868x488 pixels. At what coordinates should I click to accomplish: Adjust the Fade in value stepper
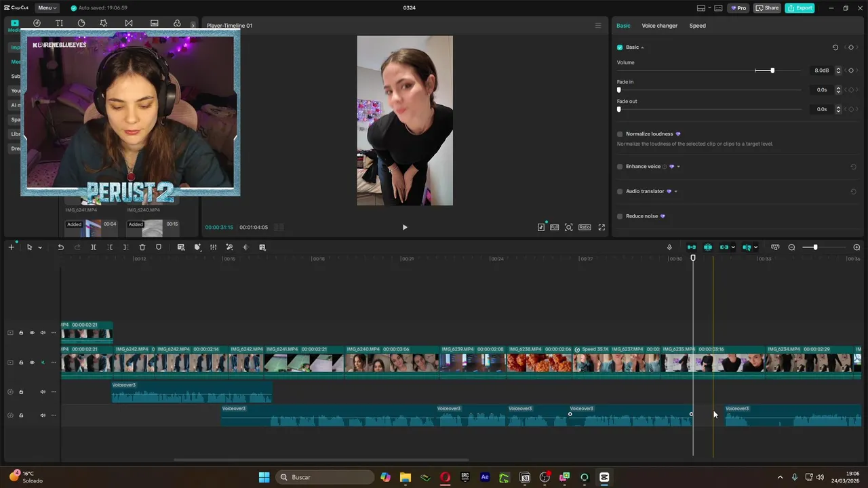point(838,89)
